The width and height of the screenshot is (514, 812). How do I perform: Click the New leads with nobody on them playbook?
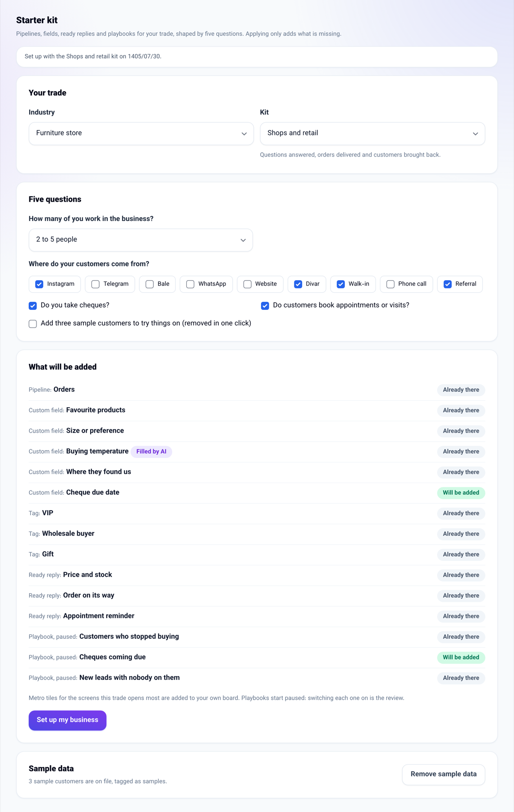(x=129, y=678)
